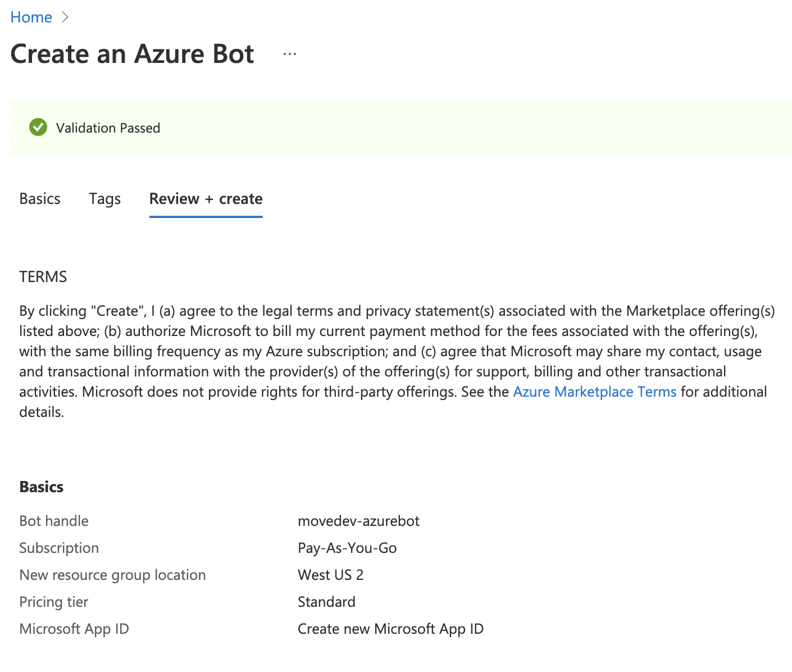
Task: Click the breadcrumb chevron after Home
Action: [x=65, y=17]
